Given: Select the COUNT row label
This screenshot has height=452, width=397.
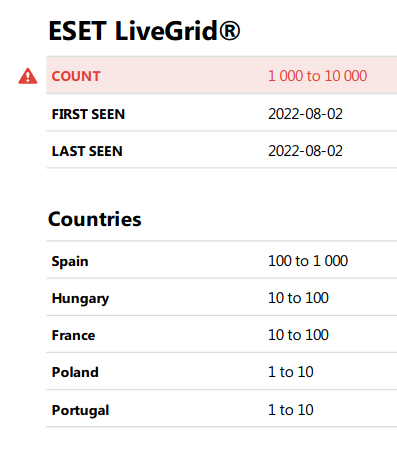Looking at the screenshot, I should coord(76,76).
